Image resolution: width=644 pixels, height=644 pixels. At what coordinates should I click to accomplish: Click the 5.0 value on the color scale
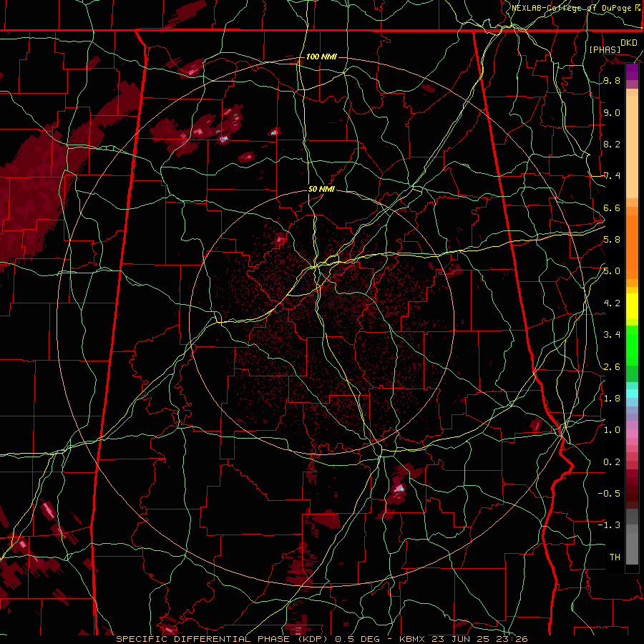612,271
